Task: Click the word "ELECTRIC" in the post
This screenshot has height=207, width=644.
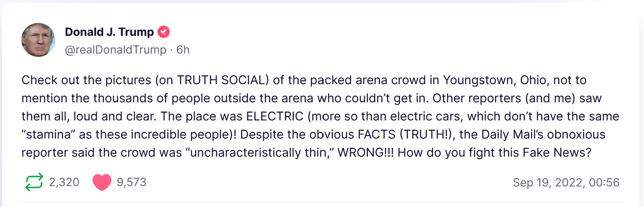Action: (274, 116)
